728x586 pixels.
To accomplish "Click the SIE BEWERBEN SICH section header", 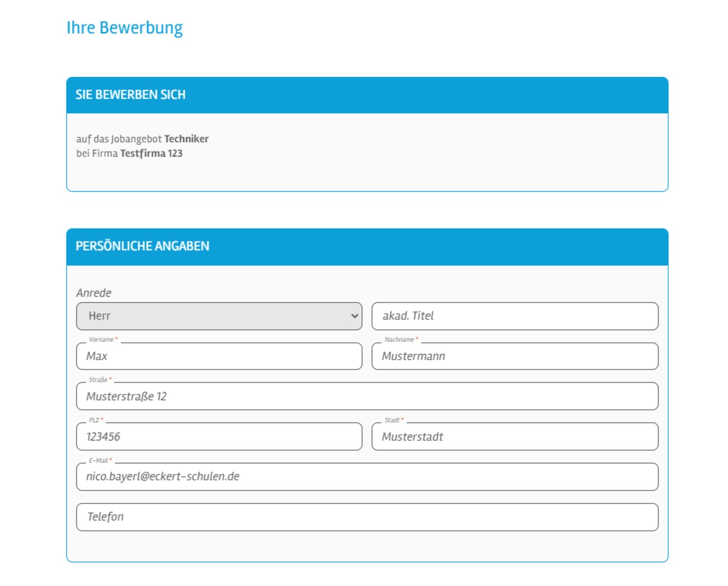I will point(367,95).
